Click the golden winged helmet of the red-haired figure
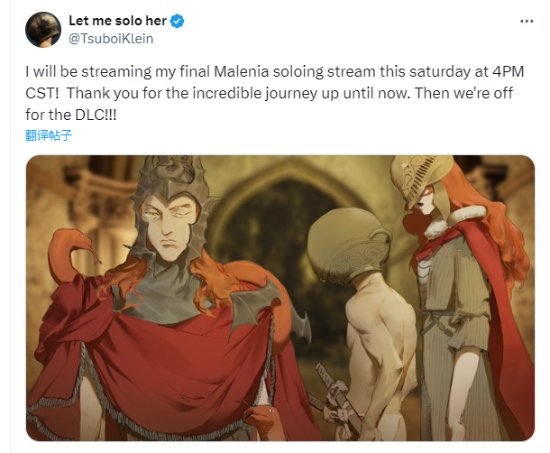 421,177
